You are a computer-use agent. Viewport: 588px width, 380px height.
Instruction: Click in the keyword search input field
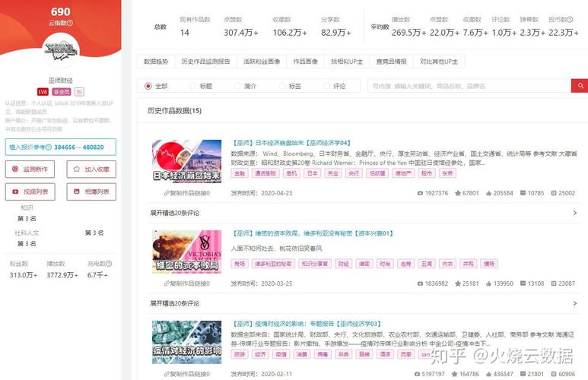[469, 86]
